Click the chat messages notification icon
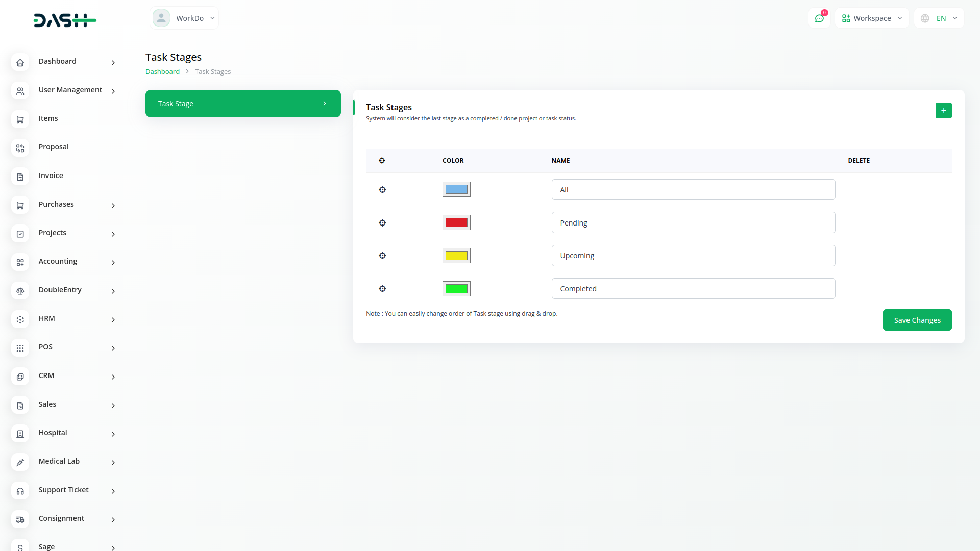 (x=819, y=18)
